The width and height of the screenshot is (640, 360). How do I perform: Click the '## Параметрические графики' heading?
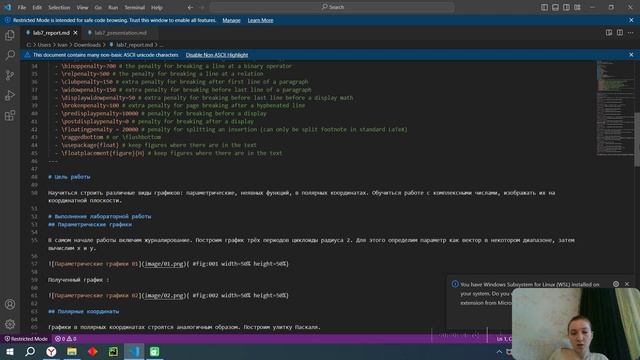point(90,224)
